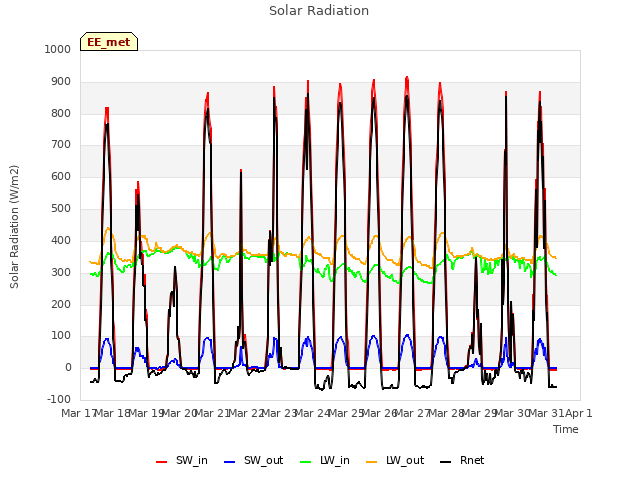640x480 pixels.
Task: Click the 600 y-axis tick label
Action: pyautogui.click(x=61, y=177)
